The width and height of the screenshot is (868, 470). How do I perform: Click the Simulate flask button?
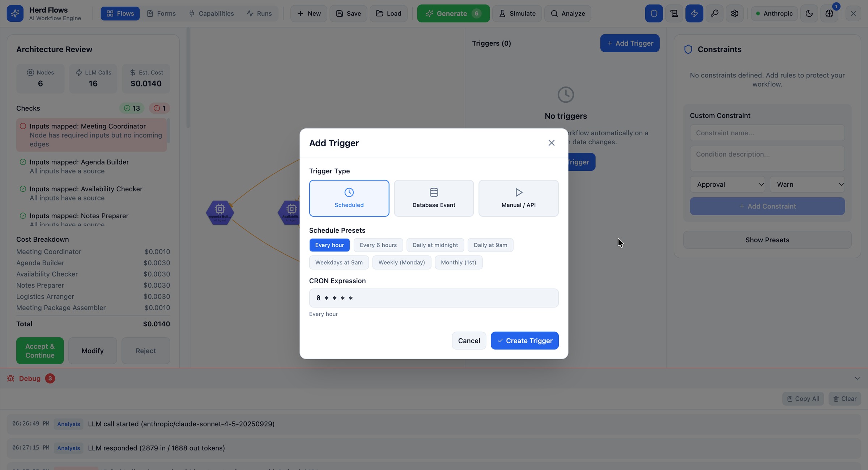point(517,13)
